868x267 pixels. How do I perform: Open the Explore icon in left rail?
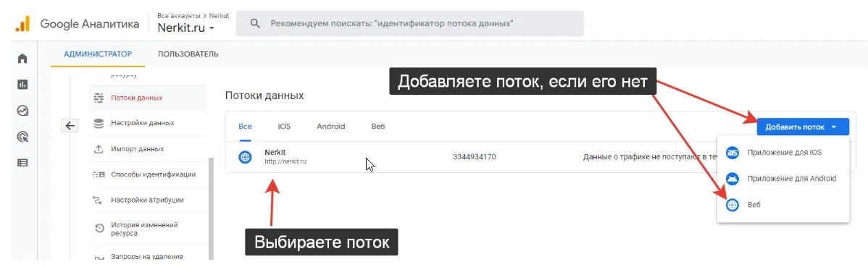click(22, 111)
